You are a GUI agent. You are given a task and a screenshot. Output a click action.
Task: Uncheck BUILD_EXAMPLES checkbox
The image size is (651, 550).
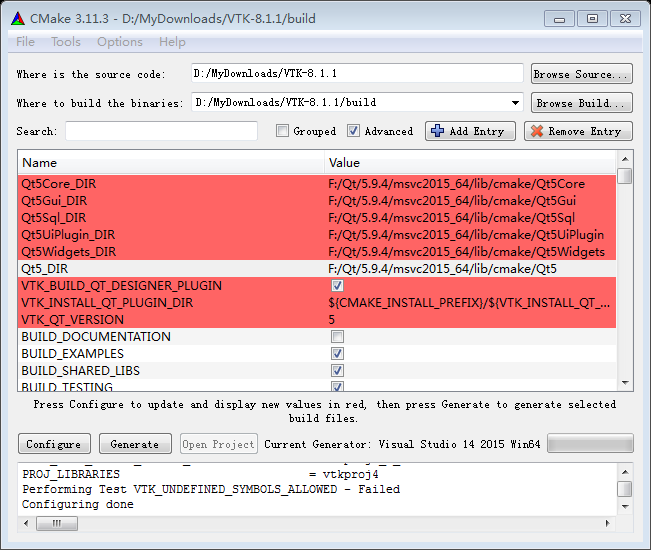point(337,354)
